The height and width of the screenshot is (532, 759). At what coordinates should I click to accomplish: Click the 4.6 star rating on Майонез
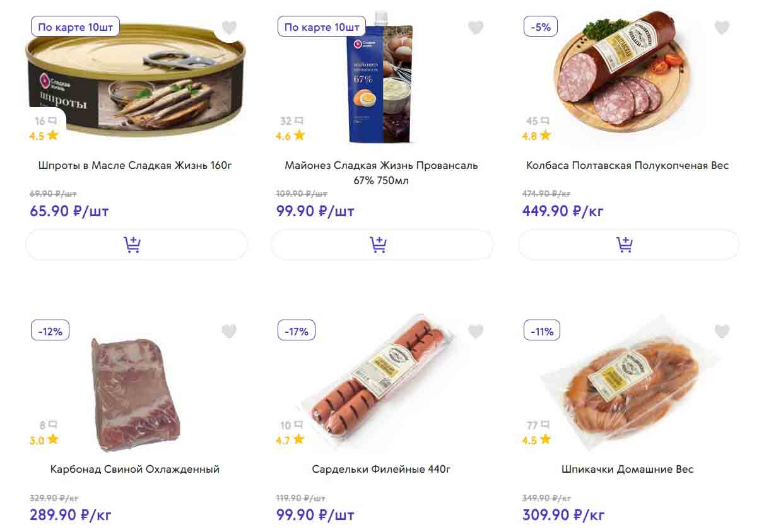tap(290, 136)
